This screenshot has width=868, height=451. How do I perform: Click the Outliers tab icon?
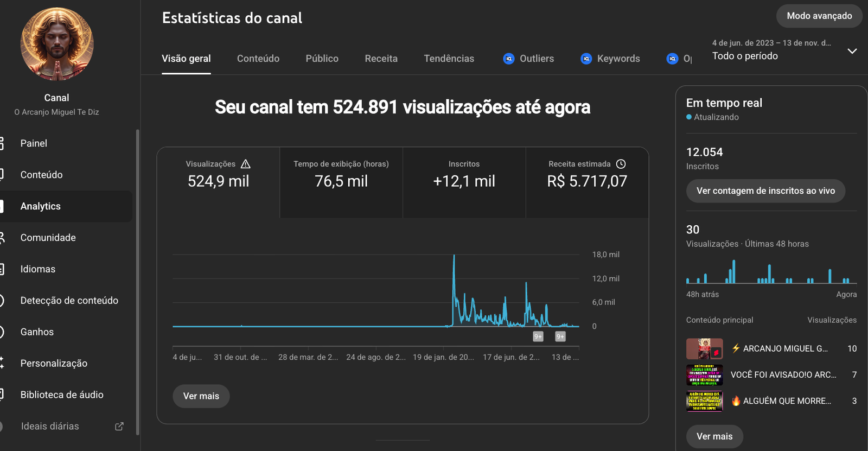[x=509, y=59]
